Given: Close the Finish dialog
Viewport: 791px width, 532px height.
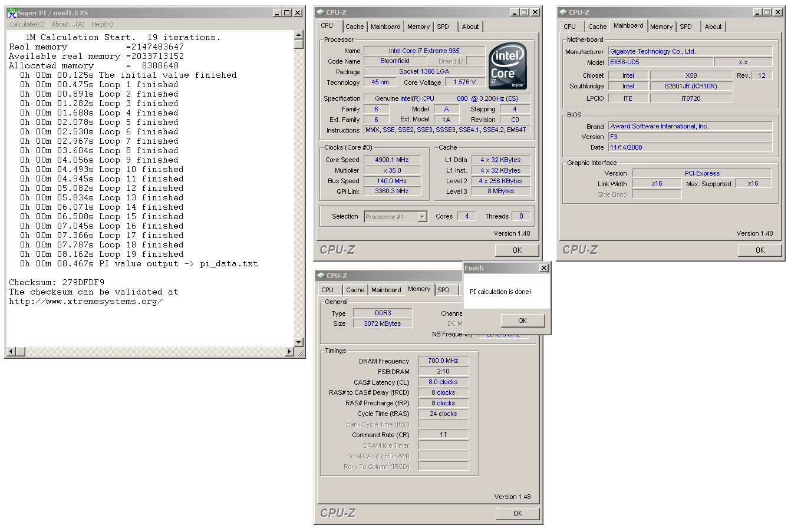Looking at the screenshot, I should click(544, 268).
